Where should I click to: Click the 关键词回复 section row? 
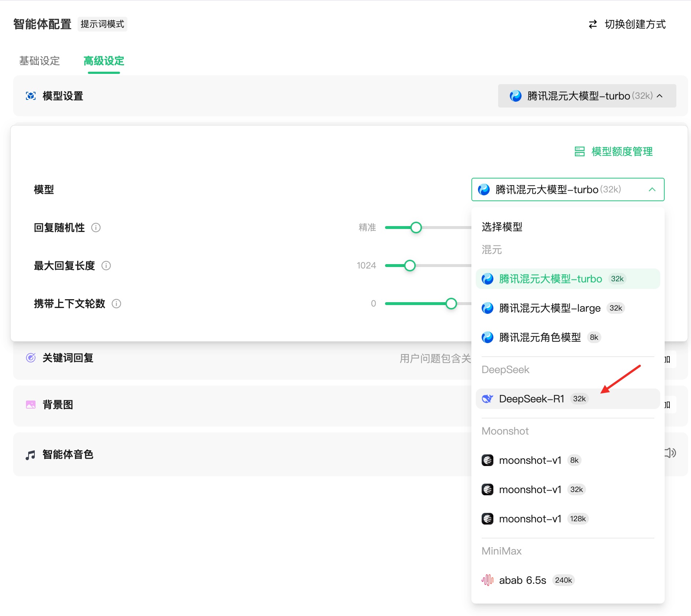click(351, 358)
